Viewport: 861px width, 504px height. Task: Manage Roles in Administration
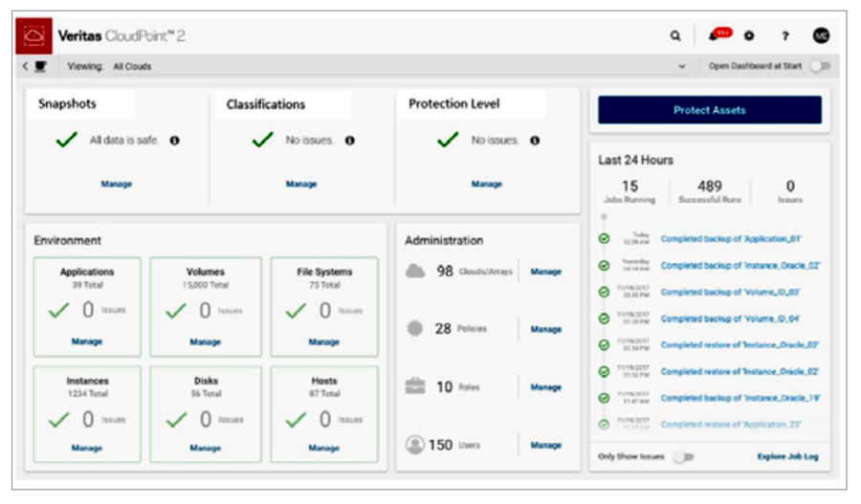546,387
